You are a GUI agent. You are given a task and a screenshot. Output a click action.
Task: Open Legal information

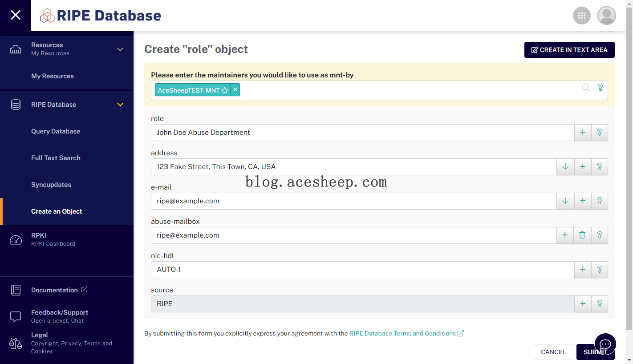72,343
